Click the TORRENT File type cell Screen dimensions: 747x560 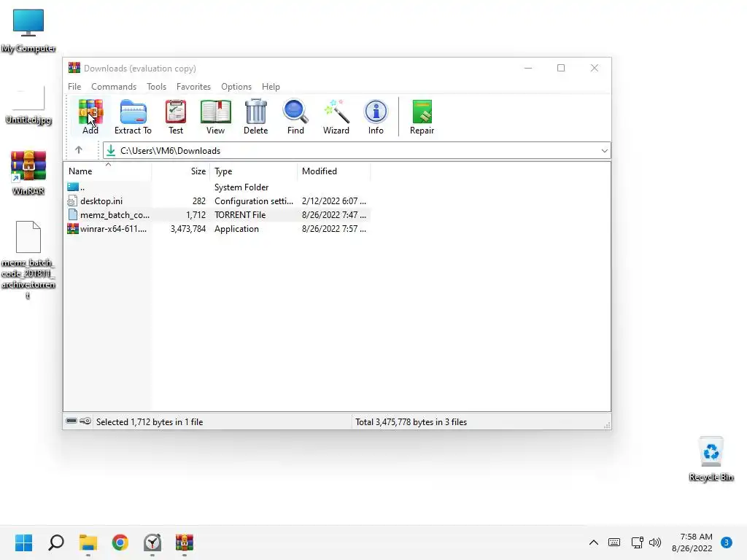240,215
